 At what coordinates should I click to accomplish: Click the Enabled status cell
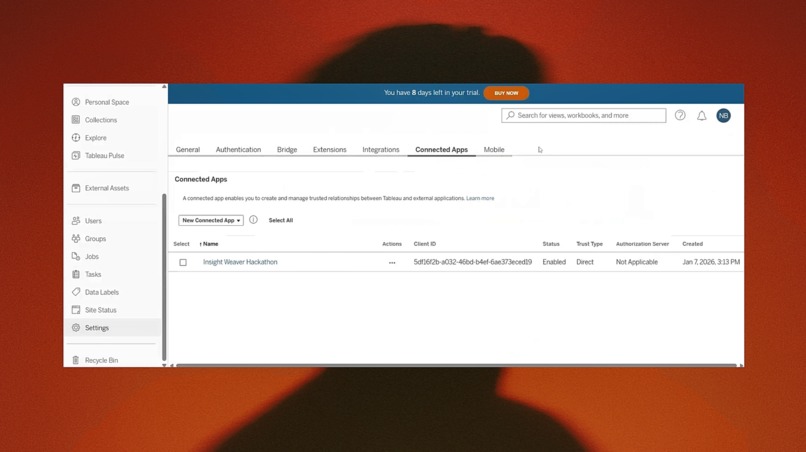[x=554, y=262]
